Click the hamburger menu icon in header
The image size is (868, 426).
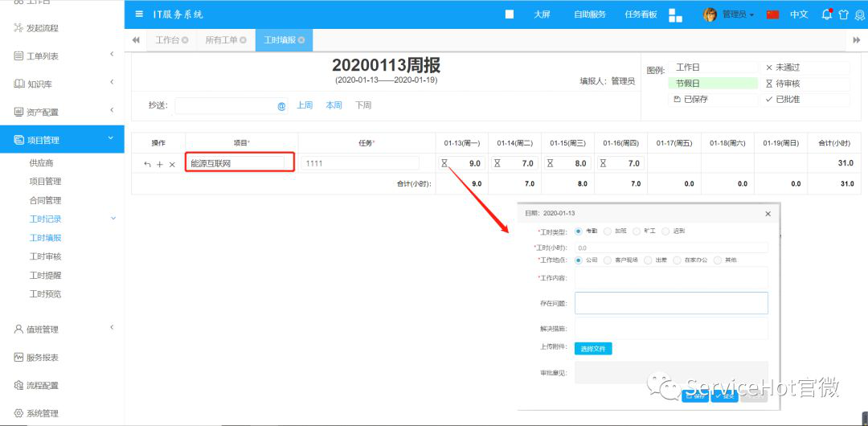[x=140, y=14]
